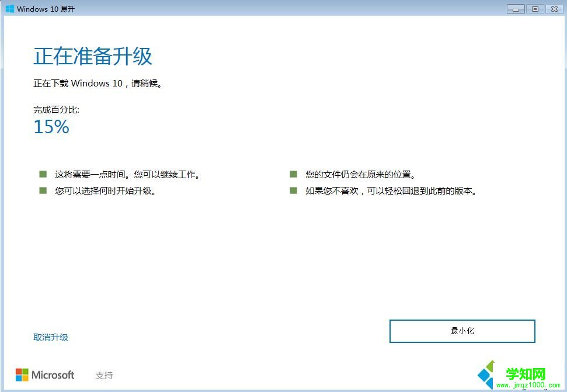The width and height of the screenshot is (567, 392).
Task: Click the 取消升级 link
Action: pyautogui.click(x=51, y=337)
